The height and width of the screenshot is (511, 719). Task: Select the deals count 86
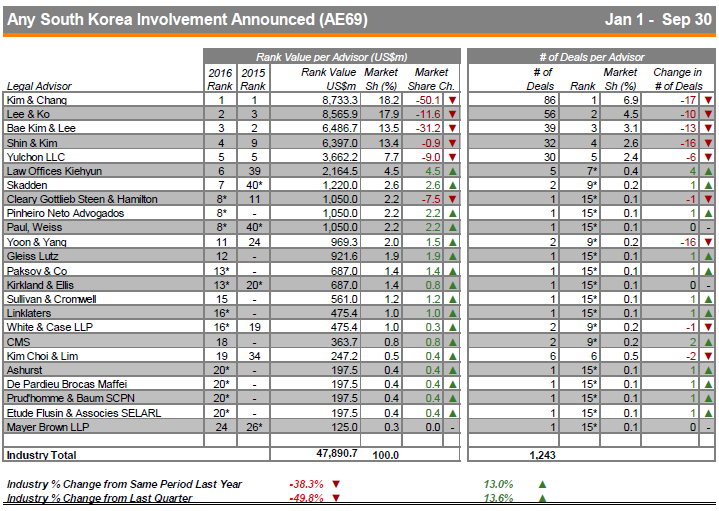pos(550,100)
